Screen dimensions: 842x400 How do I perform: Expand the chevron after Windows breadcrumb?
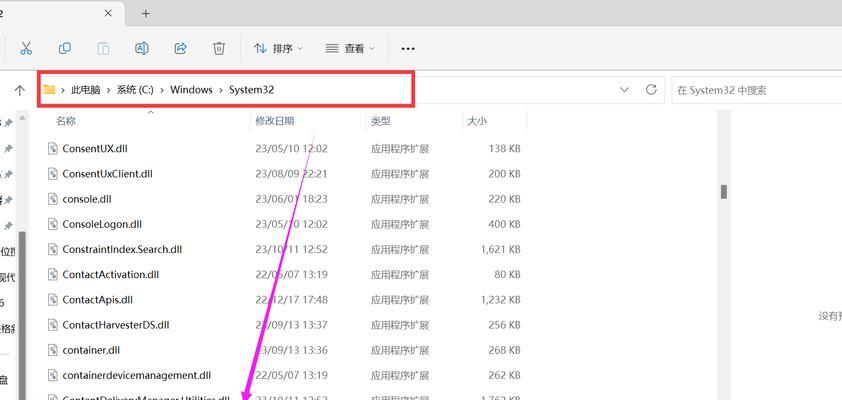point(221,90)
